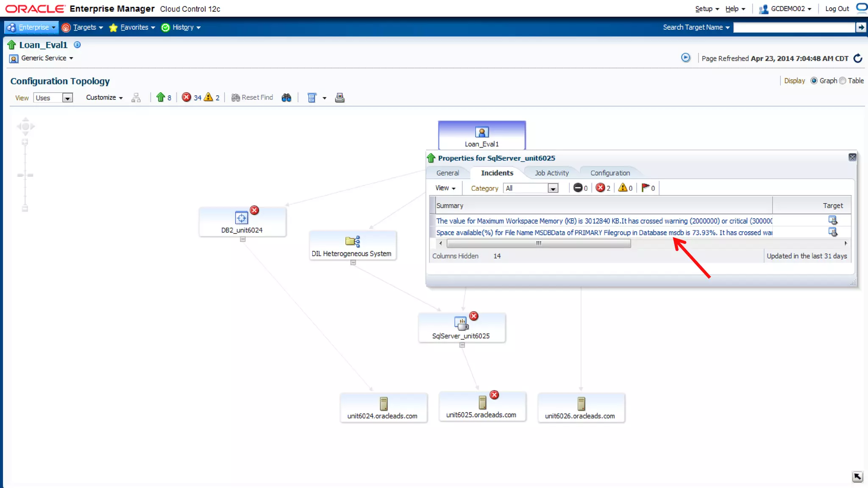The image size is (868, 488).
Task: Open the History menu
Action: pos(181,27)
